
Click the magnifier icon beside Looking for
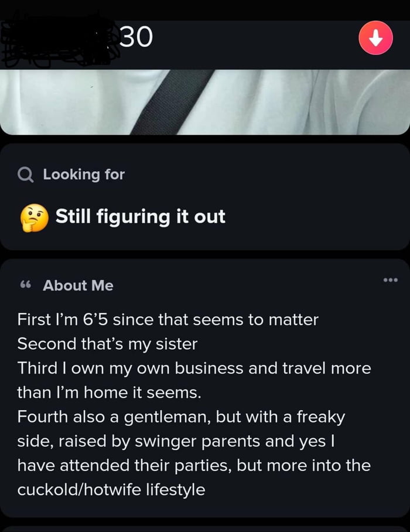[26, 175]
